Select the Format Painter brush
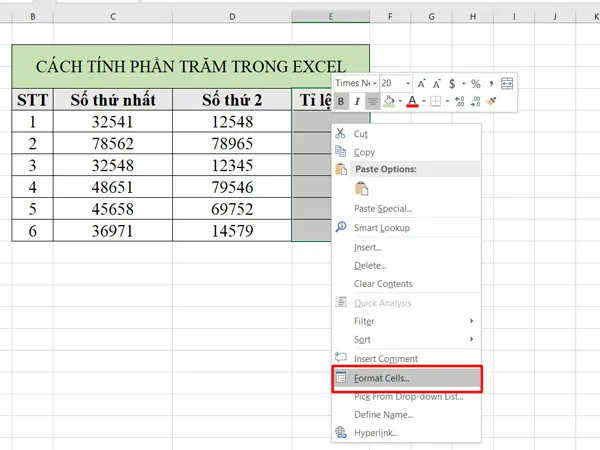Screen dimensions: 600x450 click(491, 101)
